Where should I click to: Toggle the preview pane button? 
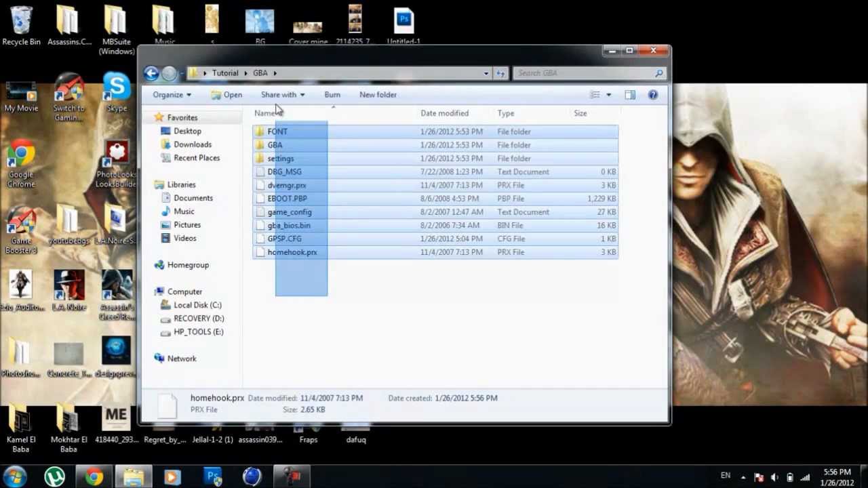click(x=630, y=95)
